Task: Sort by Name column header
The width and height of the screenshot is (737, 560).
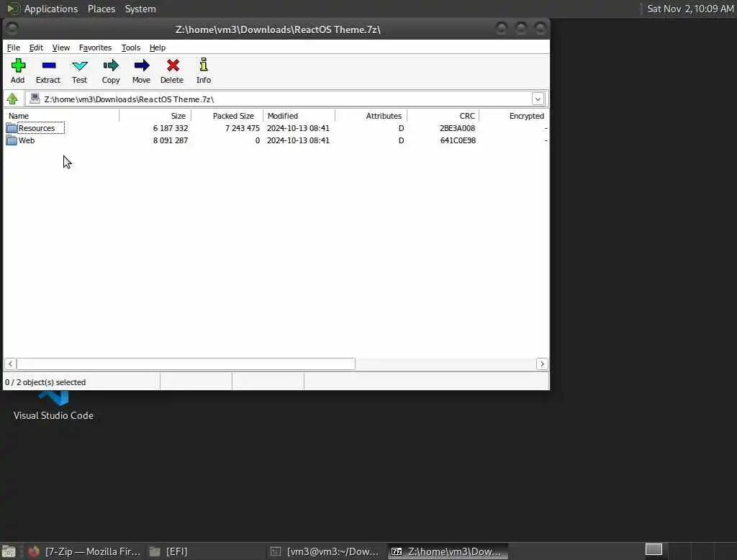Action: pos(62,116)
